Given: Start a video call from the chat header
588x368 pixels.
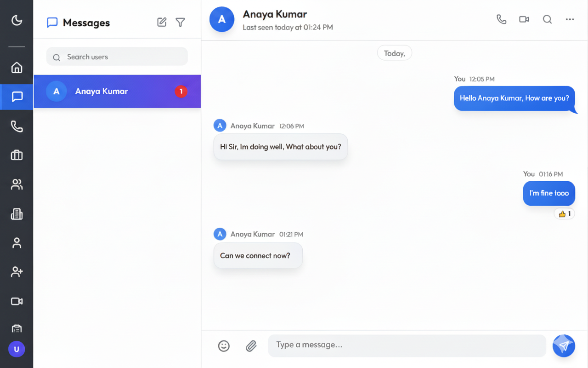Looking at the screenshot, I should pos(524,19).
